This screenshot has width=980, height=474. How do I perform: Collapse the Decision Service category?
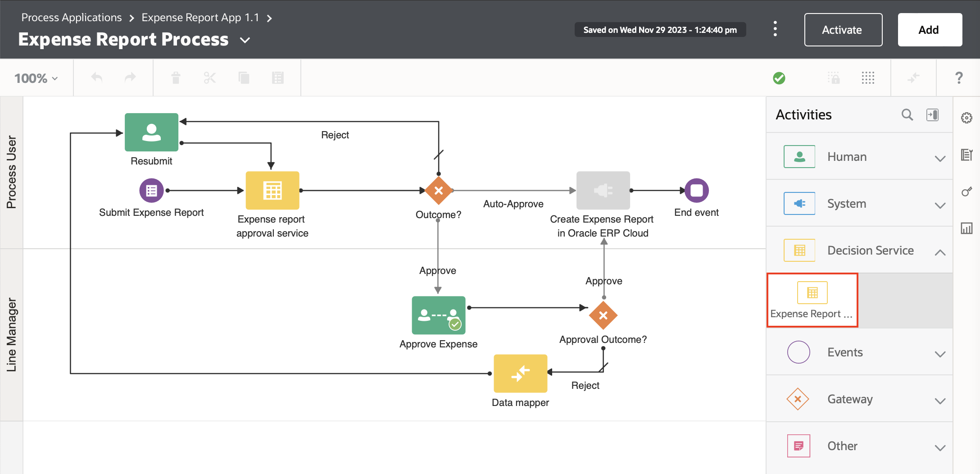point(940,252)
